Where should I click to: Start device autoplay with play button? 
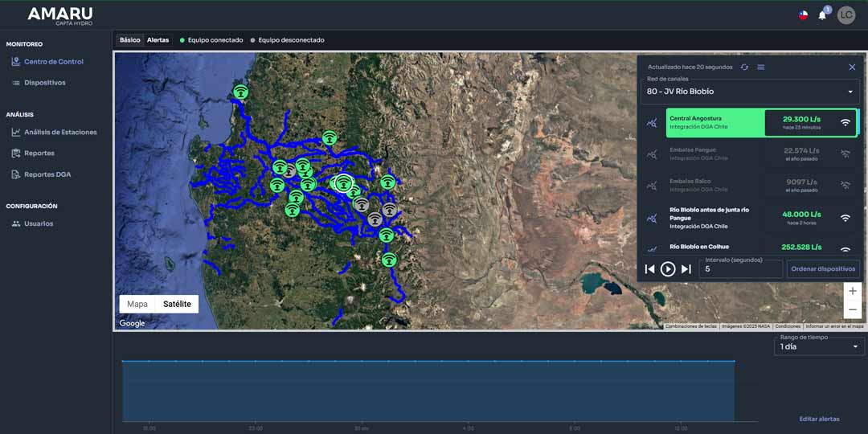click(668, 269)
